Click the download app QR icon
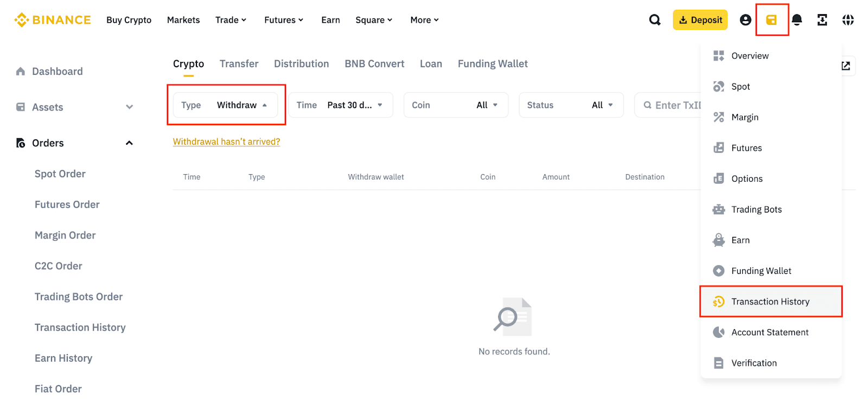Viewport: 868px width, 404px height. click(822, 20)
